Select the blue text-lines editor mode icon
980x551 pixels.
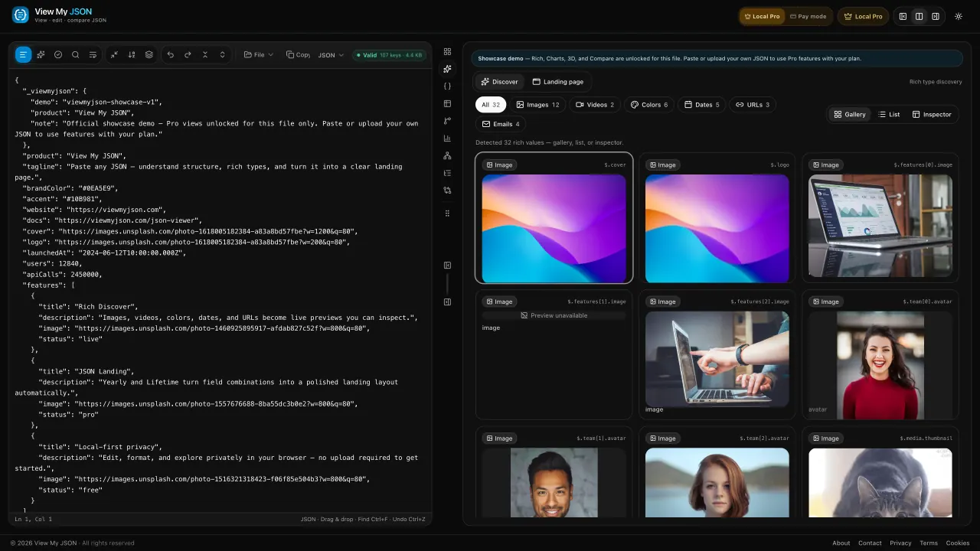[23, 55]
